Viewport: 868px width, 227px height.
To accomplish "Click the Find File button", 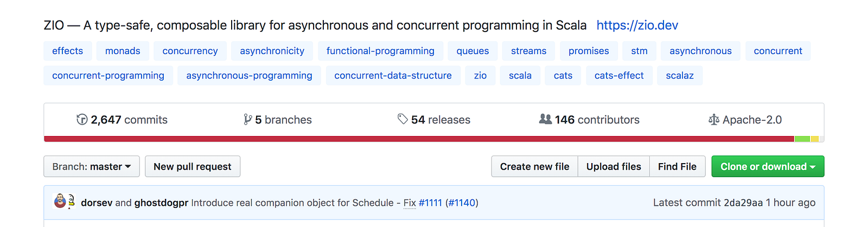I will click(x=677, y=167).
